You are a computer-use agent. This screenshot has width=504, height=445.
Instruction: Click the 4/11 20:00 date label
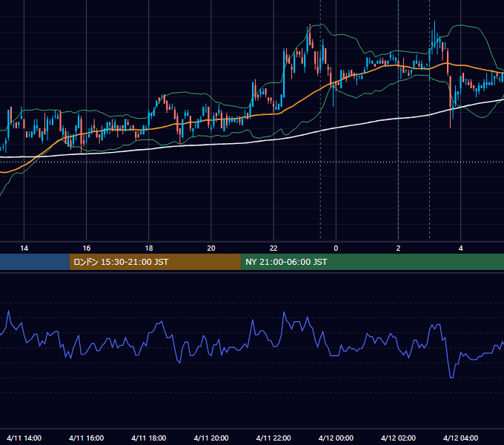point(211,438)
